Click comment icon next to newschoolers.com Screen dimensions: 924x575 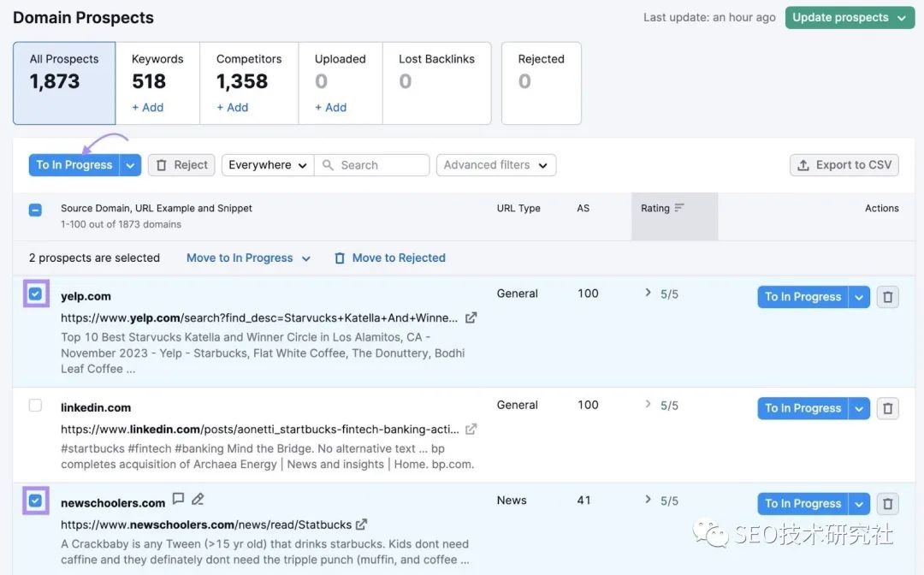pyautogui.click(x=178, y=499)
